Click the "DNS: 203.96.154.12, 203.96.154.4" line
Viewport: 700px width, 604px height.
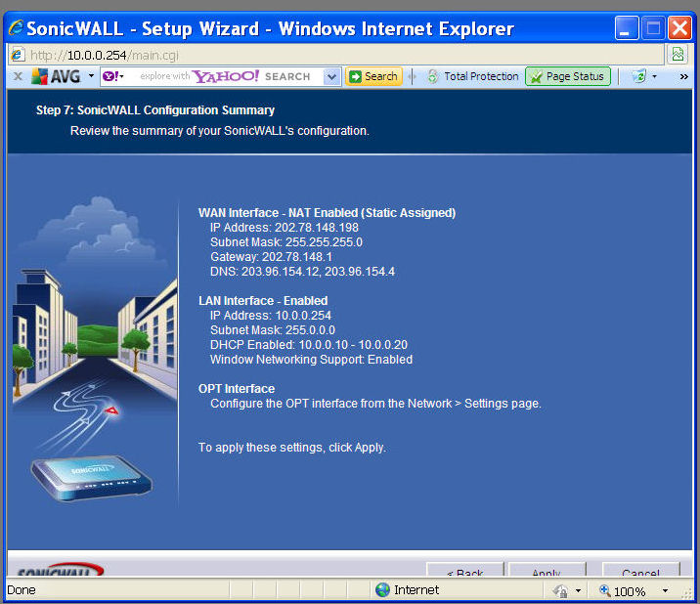302,272
